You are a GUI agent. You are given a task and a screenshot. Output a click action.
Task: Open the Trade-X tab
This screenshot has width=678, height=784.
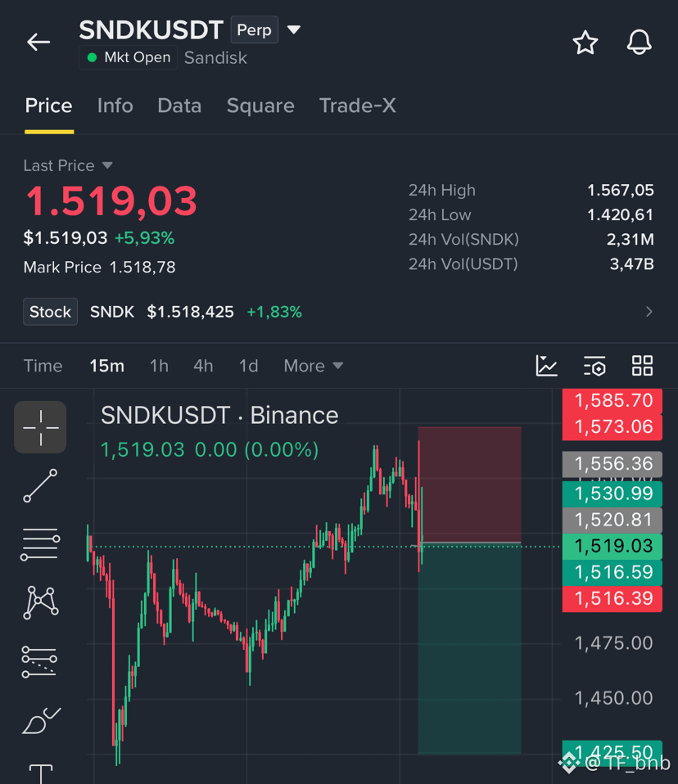(x=358, y=106)
